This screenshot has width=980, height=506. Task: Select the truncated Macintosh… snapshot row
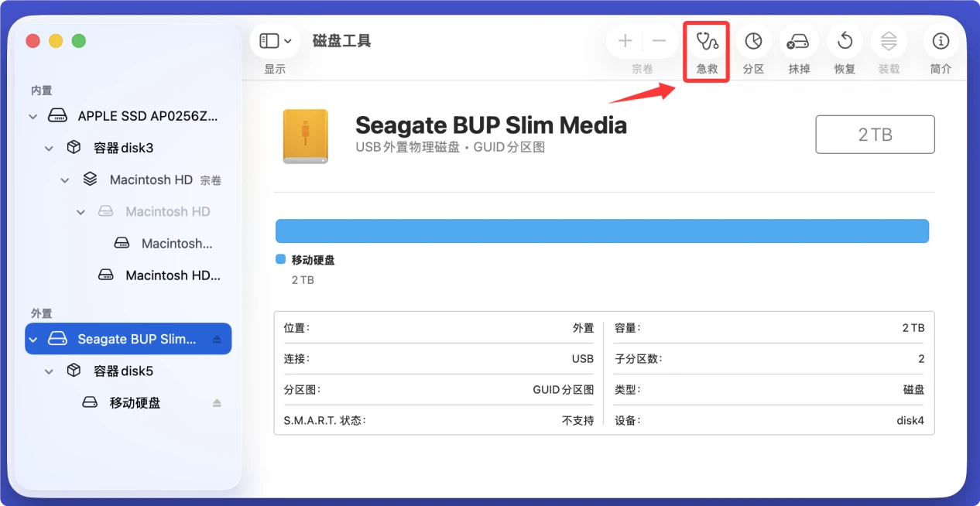(128, 243)
